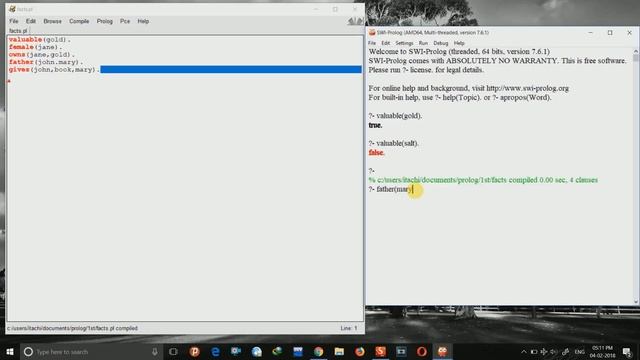Click the volume icon in the system tray
Viewport: 640px width, 360px height.
(553, 352)
